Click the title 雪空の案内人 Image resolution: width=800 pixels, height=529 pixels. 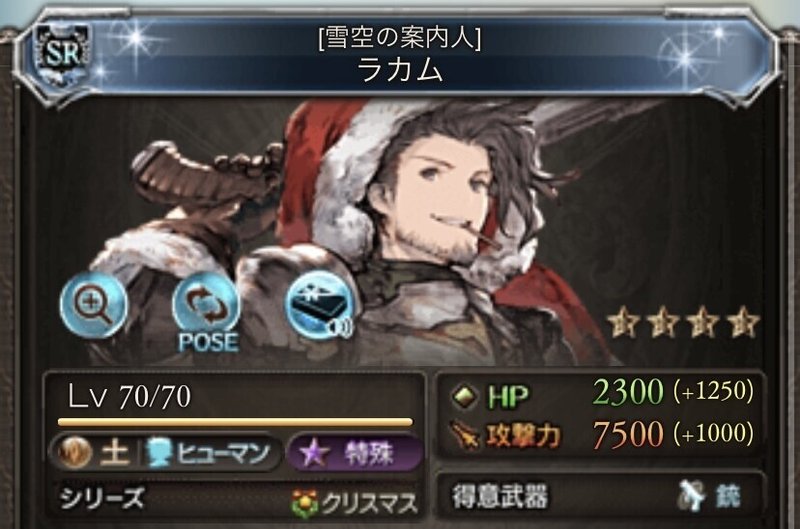click(399, 38)
